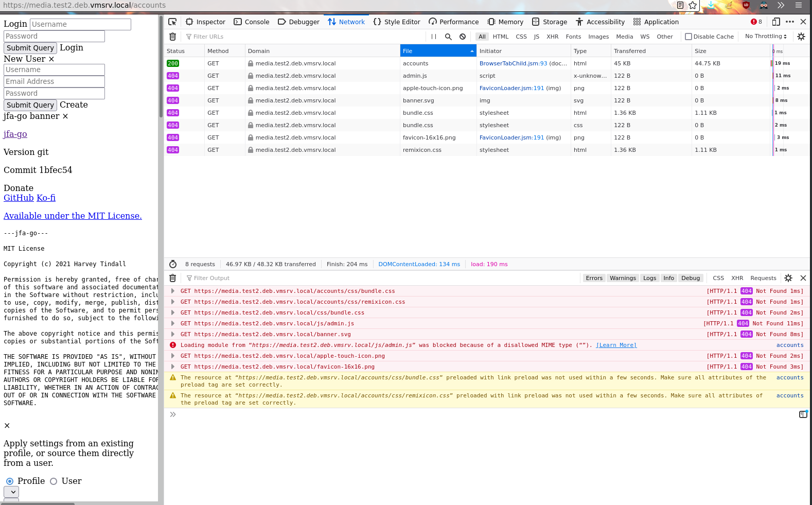Screen dimensions: 812x505
Task: Open devtools more options menu
Action: coord(790,22)
